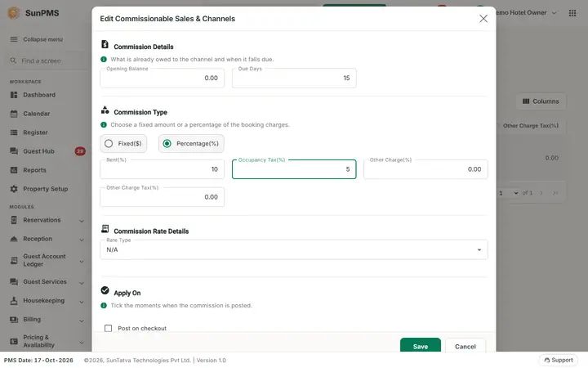Image resolution: width=588 pixels, height=368 pixels.
Task: Select the Fixed($) radio option
Action: [123, 143]
